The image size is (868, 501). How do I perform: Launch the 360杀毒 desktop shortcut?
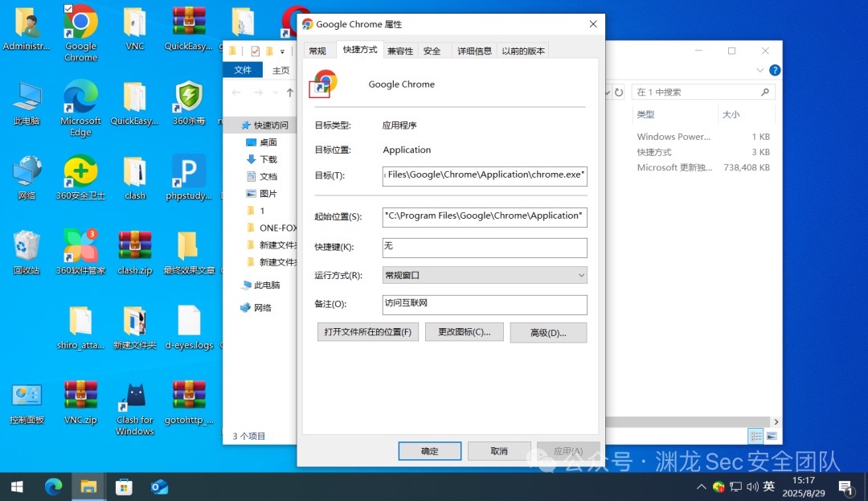click(189, 103)
